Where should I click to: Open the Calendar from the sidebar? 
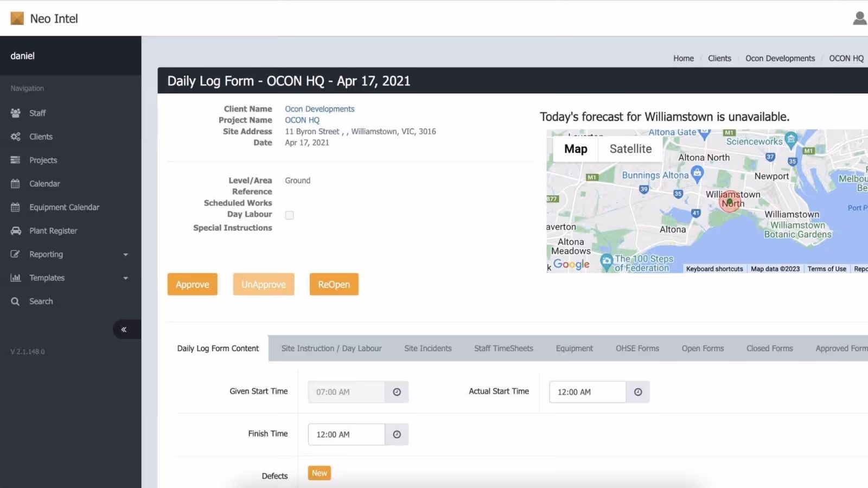(x=44, y=183)
